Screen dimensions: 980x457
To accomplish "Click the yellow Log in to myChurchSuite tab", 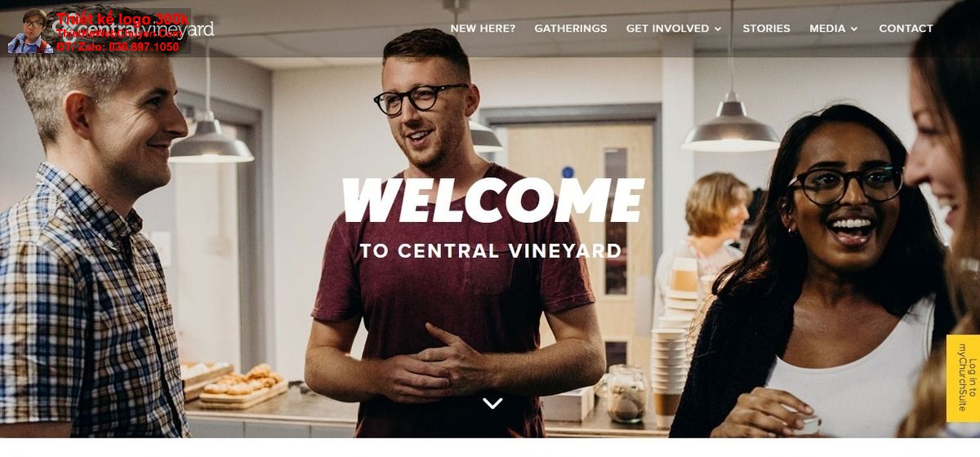I will [x=963, y=378].
